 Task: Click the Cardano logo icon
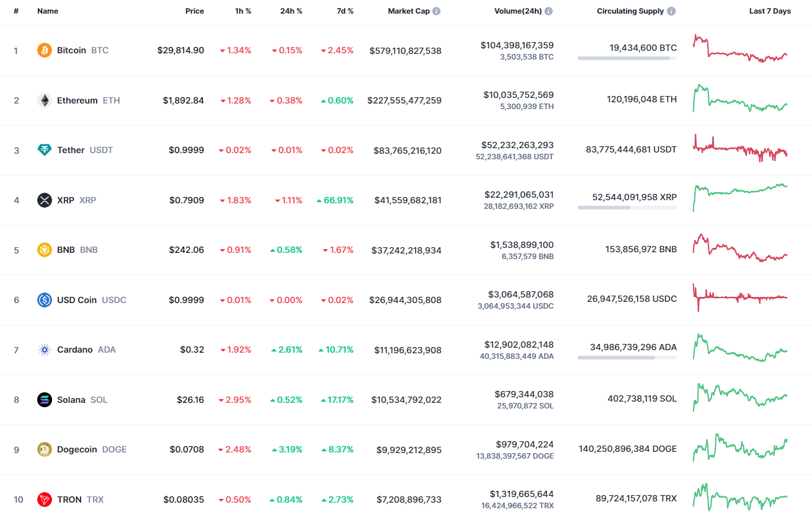click(x=44, y=350)
